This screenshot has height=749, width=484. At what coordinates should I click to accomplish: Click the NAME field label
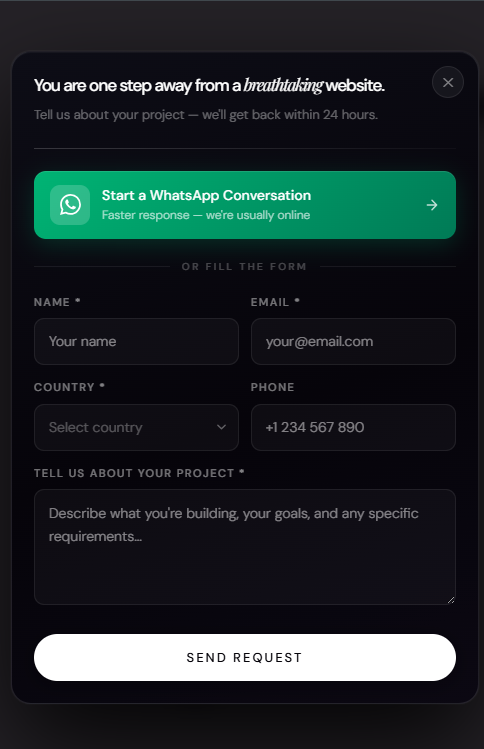(57, 302)
